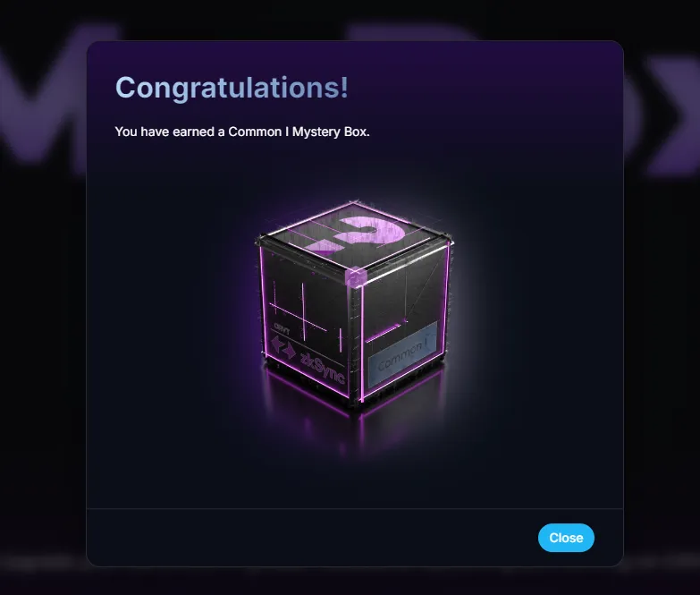The width and height of the screenshot is (700, 595).
Task: Click the dark strip below the dialog
Action: tap(350, 582)
